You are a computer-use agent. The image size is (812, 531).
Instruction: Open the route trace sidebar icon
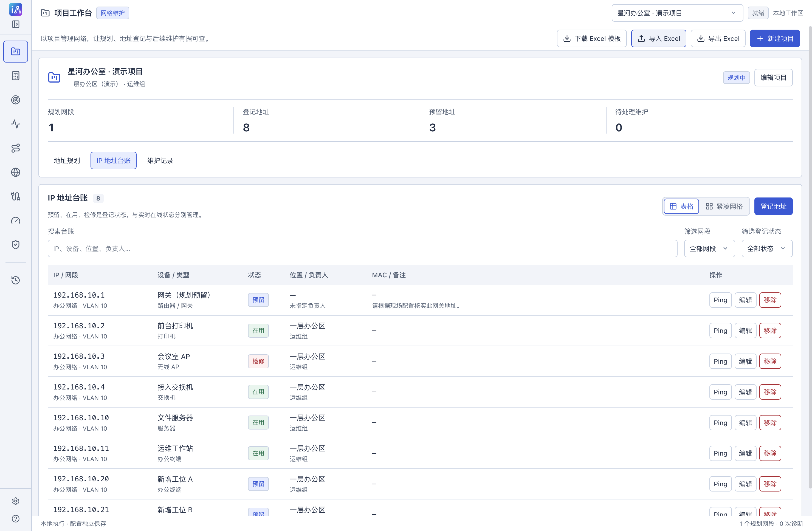click(x=16, y=148)
